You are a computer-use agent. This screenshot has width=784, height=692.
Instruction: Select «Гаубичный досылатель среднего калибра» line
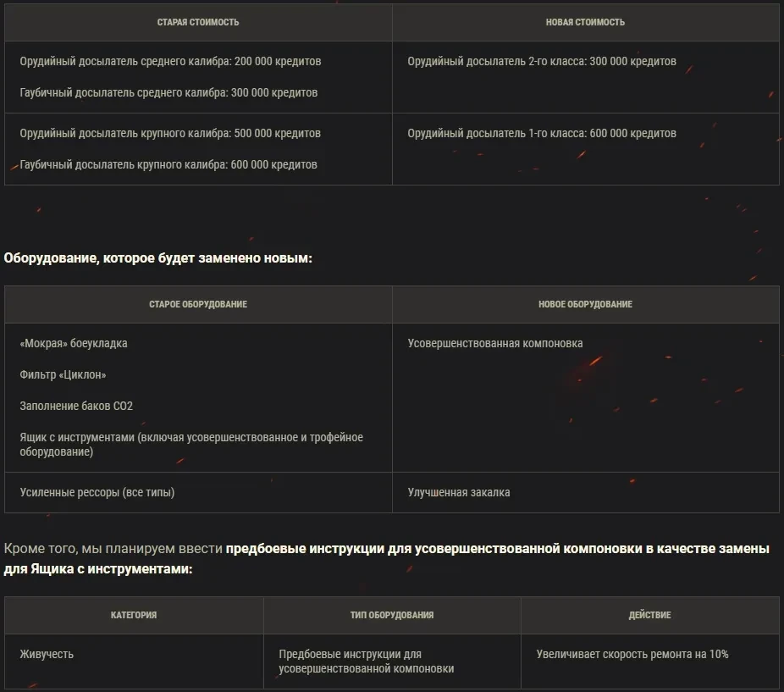[168, 93]
